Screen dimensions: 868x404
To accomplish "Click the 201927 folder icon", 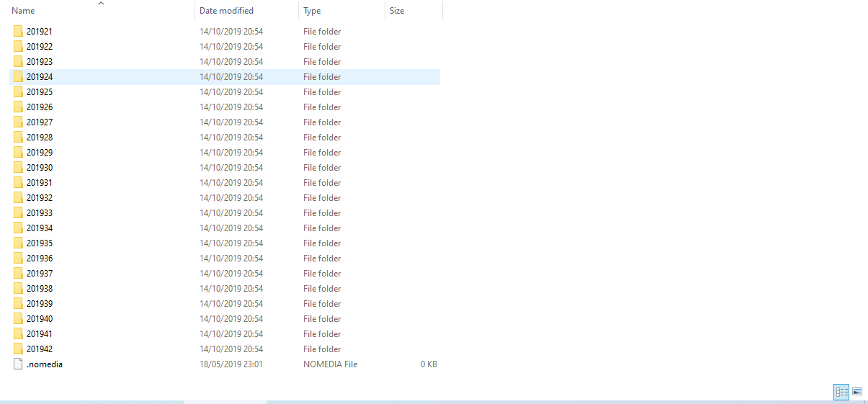I will [x=18, y=122].
